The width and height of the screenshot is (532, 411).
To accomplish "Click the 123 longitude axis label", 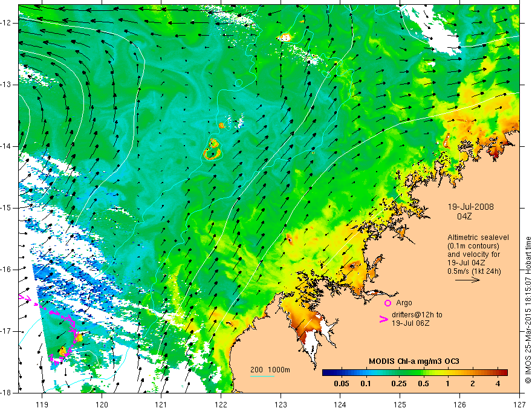I will [281, 404].
